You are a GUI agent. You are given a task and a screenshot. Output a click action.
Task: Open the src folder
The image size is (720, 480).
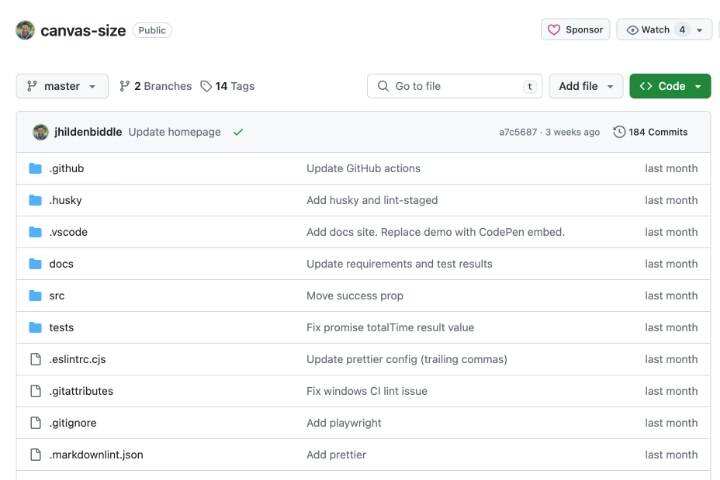coord(57,296)
